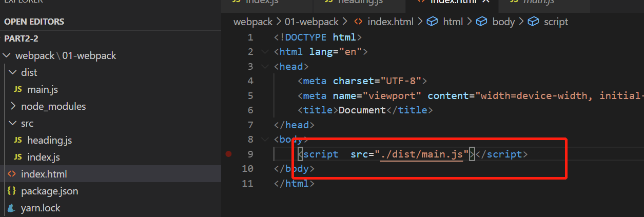Collapse the src folder chevron
Viewport: 644px width, 217px height.
coord(13,123)
